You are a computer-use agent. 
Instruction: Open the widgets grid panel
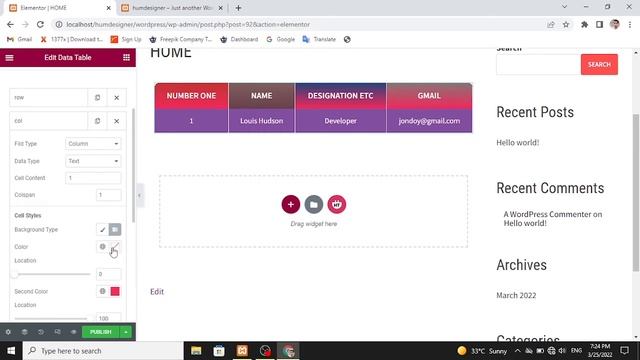click(x=127, y=58)
